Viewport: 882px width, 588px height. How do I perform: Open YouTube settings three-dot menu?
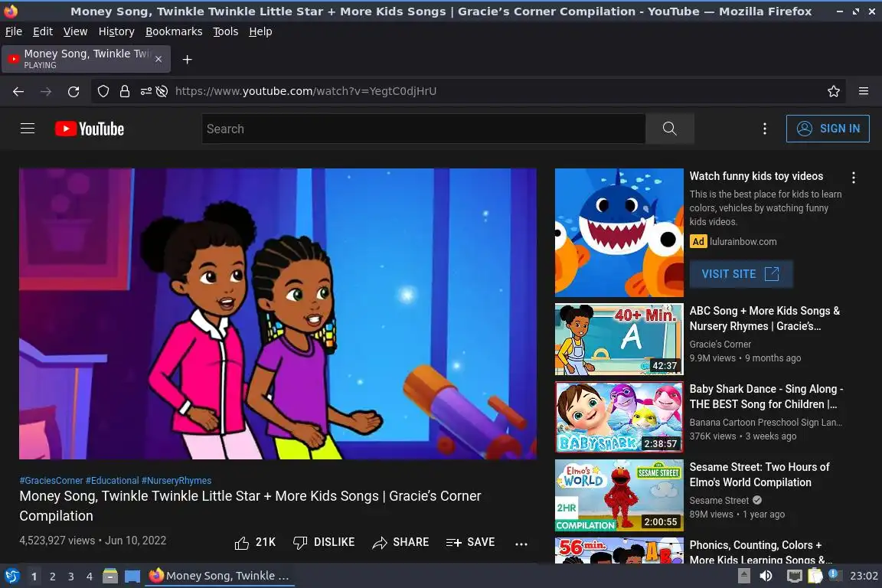pos(764,129)
